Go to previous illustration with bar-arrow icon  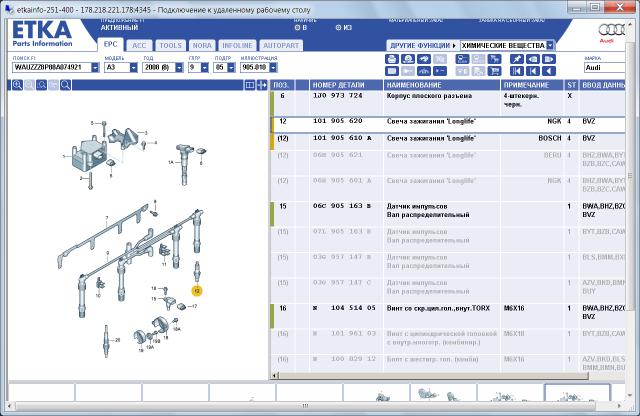533,71
